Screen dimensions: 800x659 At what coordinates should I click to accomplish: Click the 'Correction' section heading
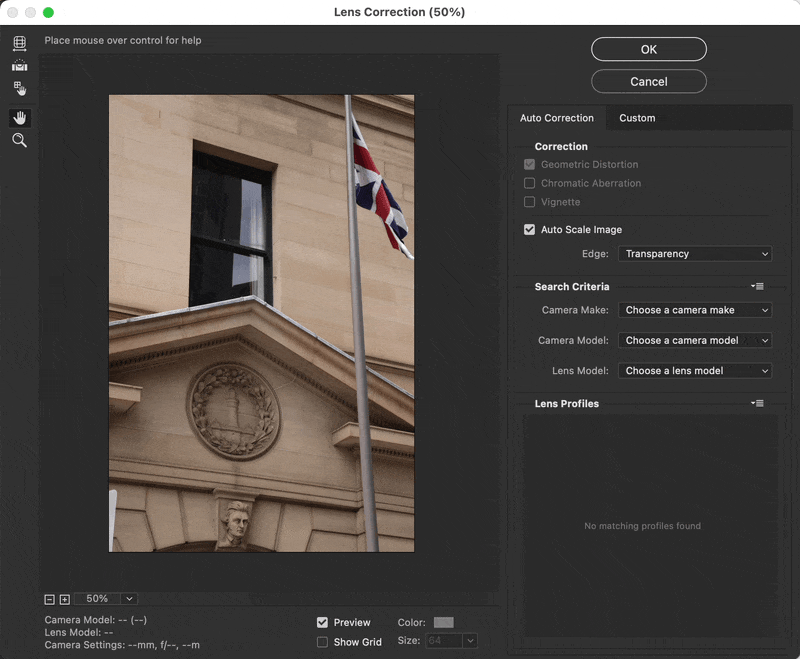tap(561, 146)
